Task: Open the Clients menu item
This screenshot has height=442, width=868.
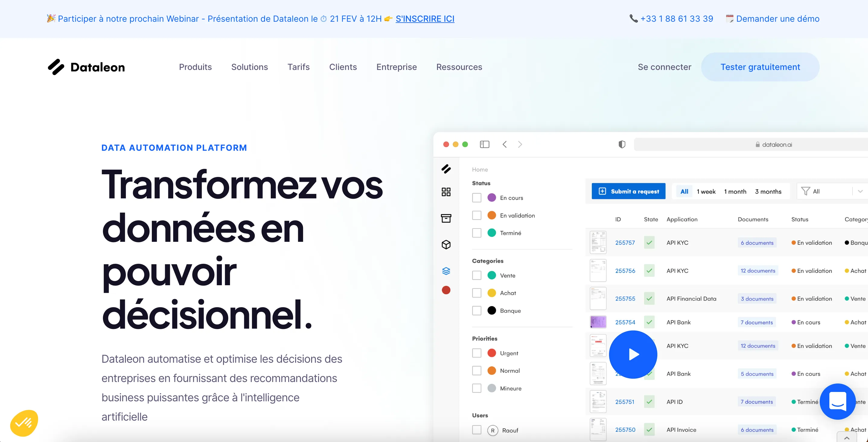Action: pos(343,67)
